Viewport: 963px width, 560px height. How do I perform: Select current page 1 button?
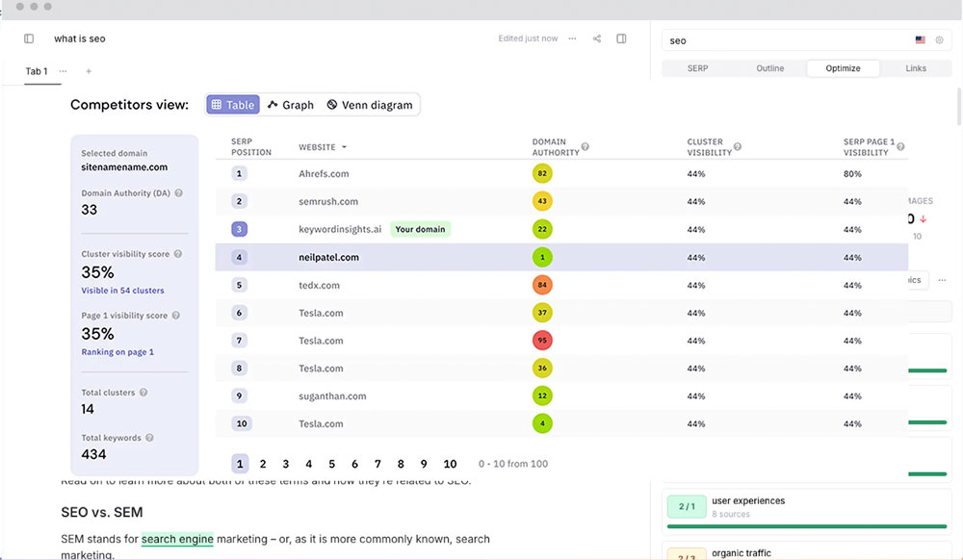240,464
